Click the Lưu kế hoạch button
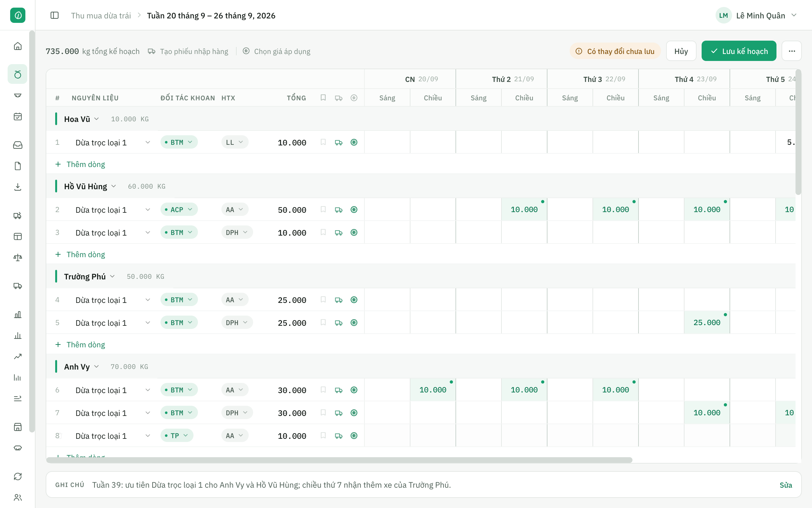 (739, 51)
